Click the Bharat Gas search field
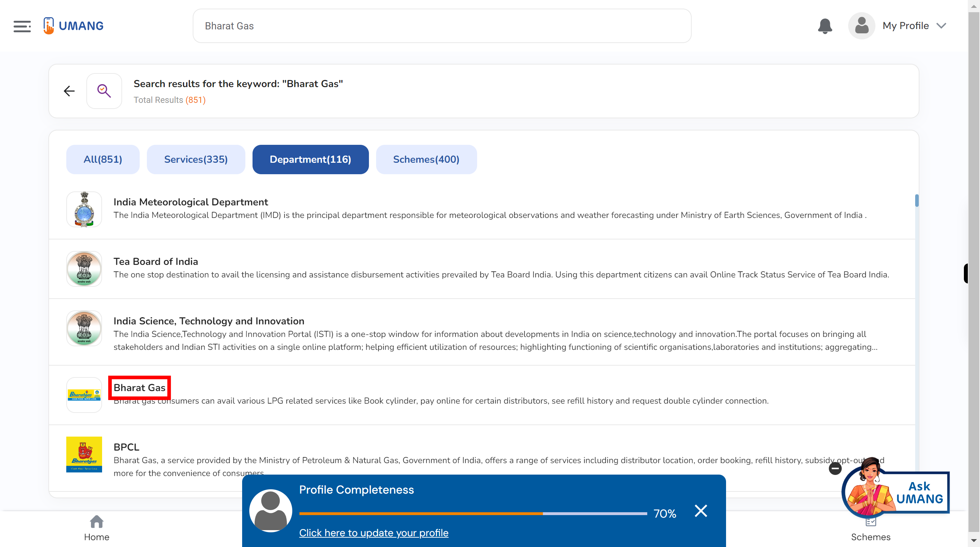The image size is (980, 547). click(442, 26)
